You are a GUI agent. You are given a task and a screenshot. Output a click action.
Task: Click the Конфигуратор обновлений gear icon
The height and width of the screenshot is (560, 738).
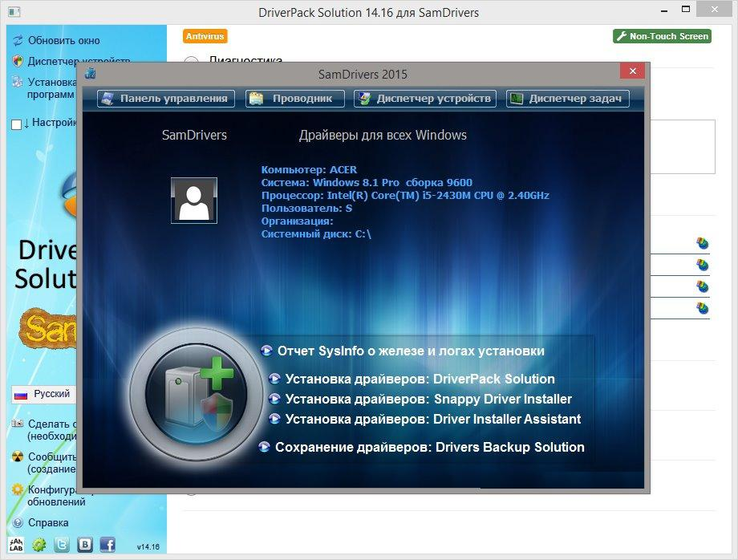(18, 489)
